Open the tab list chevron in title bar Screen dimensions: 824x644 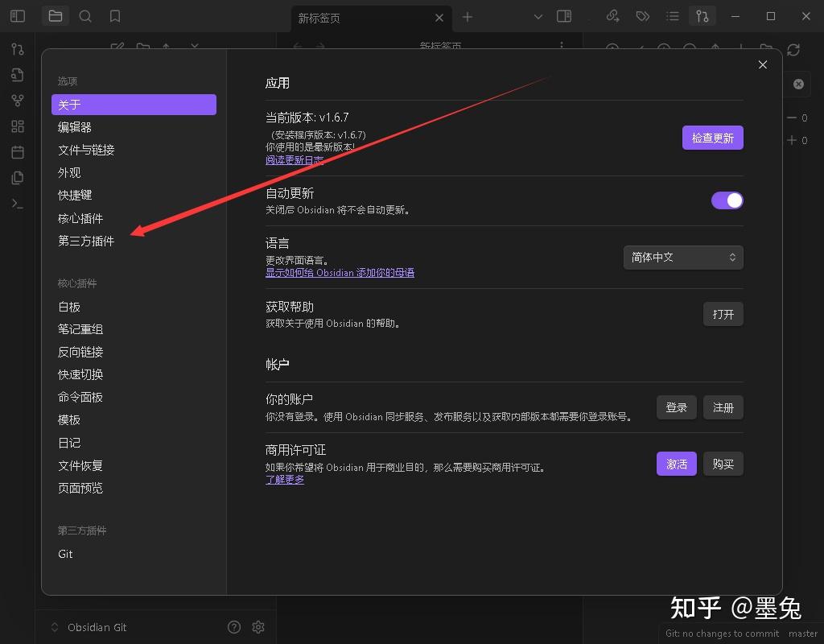(538, 16)
